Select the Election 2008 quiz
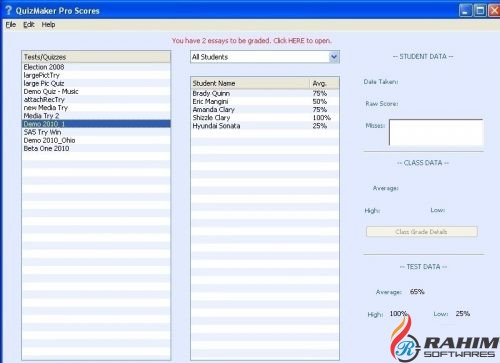This screenshot has height=363, width=500. 96,67
